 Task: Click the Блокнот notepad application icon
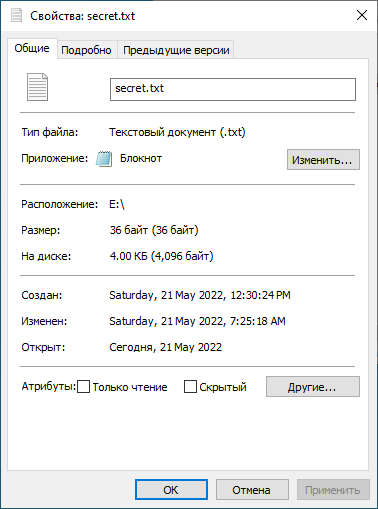tap(104, 159)
